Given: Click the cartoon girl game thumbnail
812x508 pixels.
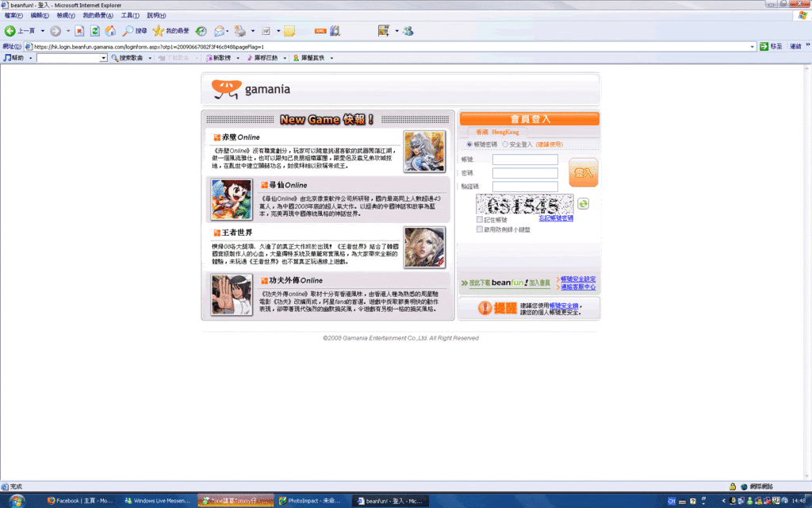Looking at the screenshot, I should click(232, 199).
